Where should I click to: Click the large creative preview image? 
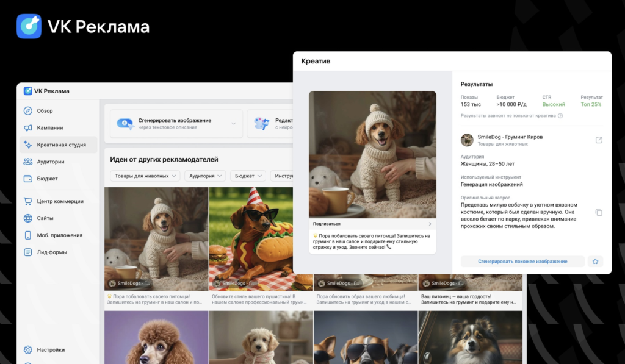(x=372, y=154)
